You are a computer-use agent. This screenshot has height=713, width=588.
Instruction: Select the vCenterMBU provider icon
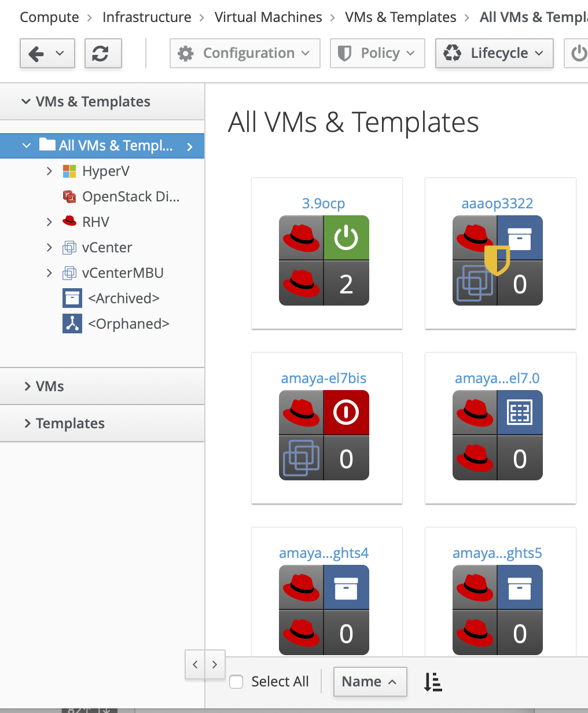(x=69, y=273)
